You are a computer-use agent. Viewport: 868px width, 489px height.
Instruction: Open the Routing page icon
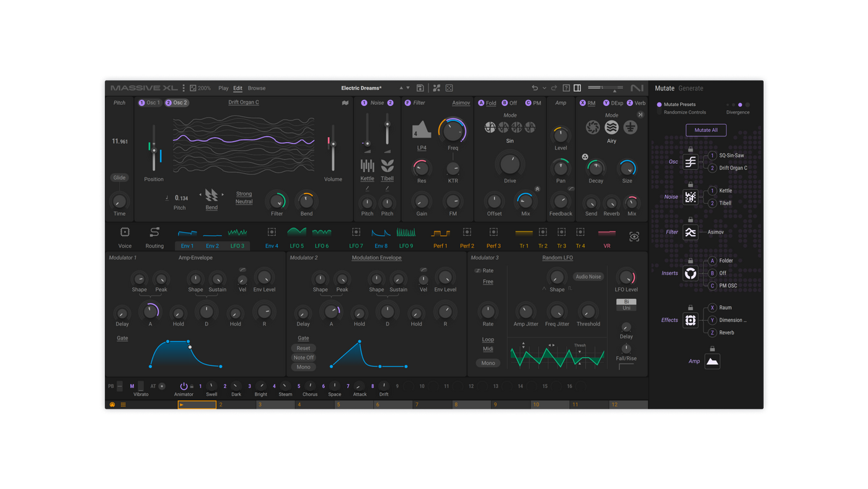pyautogui.click(x=154, y=232)
